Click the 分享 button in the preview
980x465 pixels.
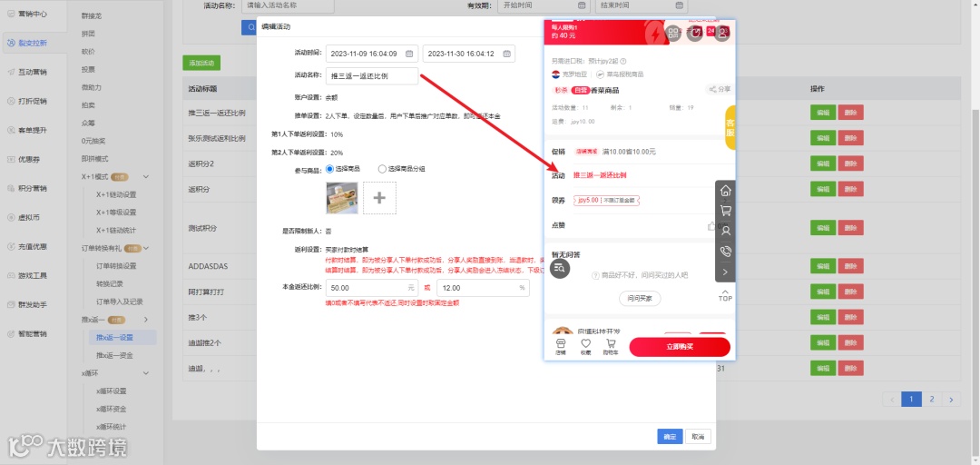pos(719,90)
